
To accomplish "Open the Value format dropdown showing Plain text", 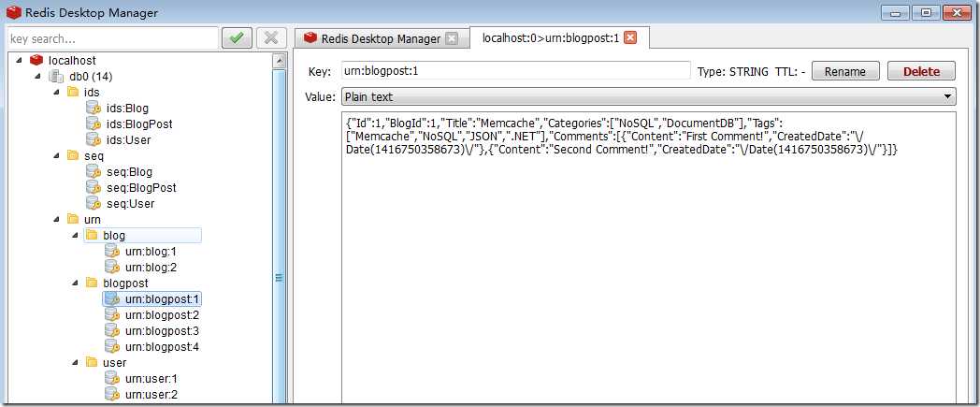I will tap(649, 97).
